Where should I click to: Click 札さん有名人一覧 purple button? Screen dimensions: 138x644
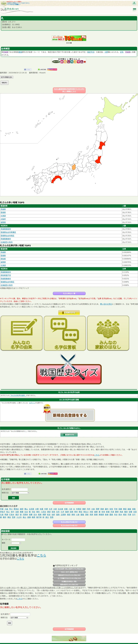coord(69,293)
